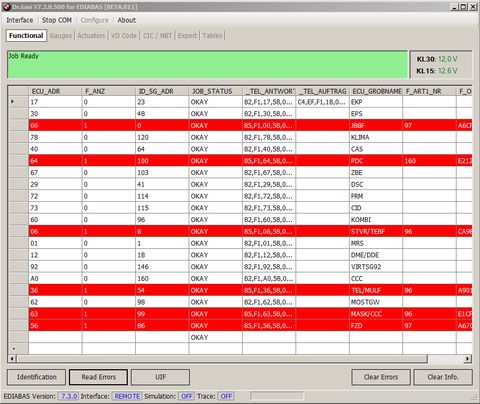
Task: Click the Trace OFF status field
Action: pyautogui.click(x=226, y=396)
